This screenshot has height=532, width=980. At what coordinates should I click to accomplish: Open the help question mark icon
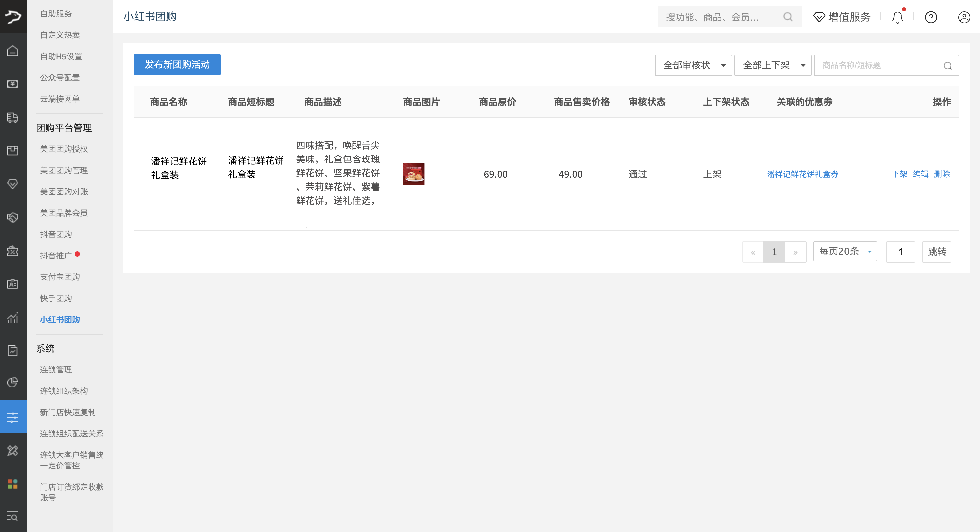click(x=931, y=17)
